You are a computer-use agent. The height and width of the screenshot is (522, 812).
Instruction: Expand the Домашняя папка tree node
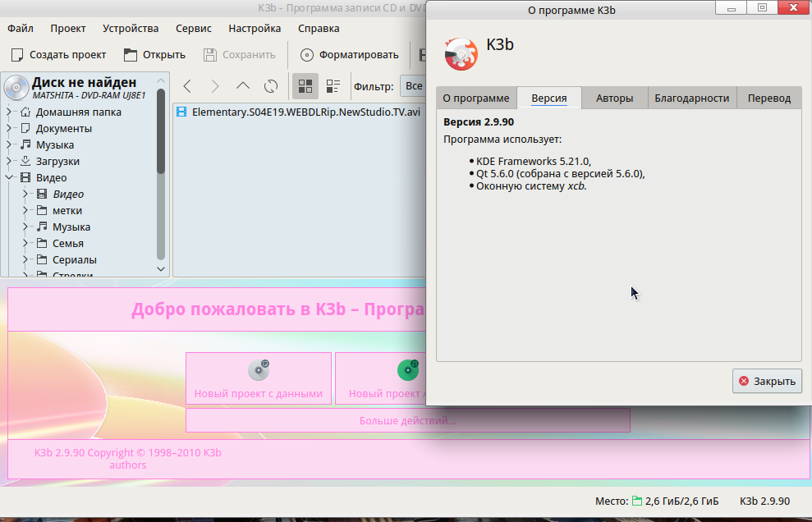pos(9,112)
